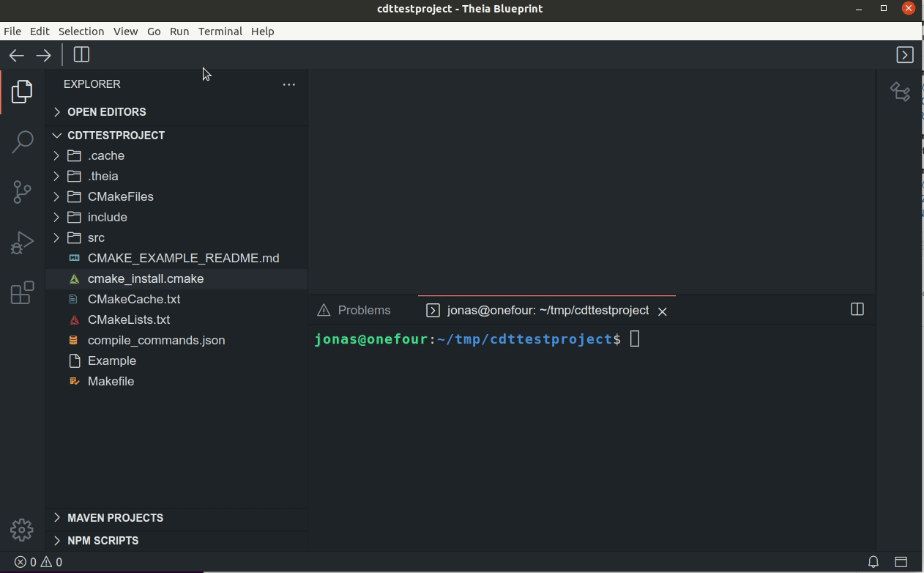Open the Settings gear menu
This screenshot has height=573, width=924.
[x=21, y=530]
